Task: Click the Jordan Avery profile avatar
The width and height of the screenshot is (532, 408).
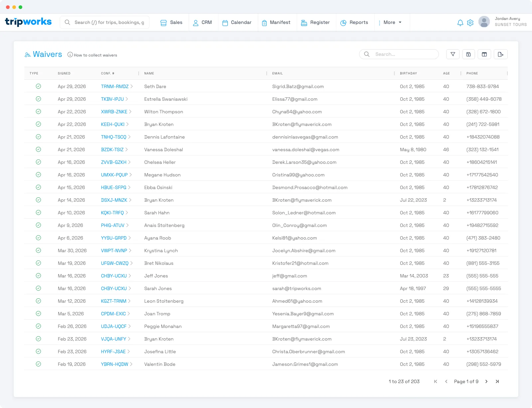Action: [484, 22]
